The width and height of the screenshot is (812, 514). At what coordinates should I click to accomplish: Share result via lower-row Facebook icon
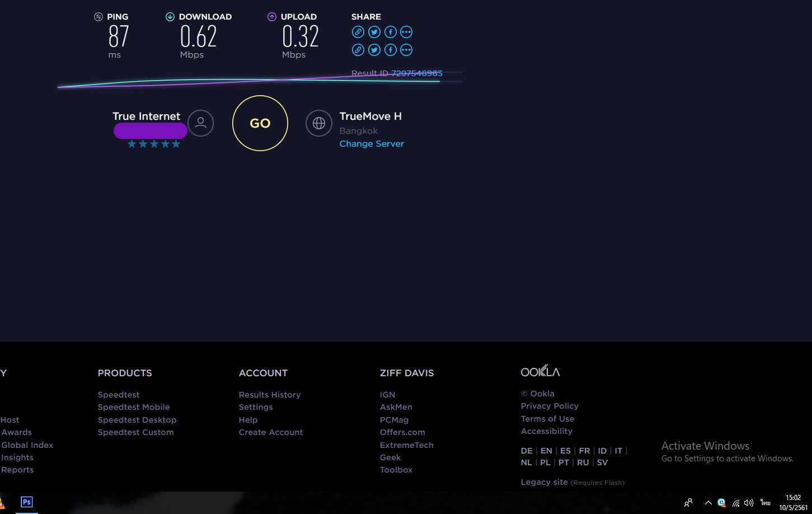tap(391, 50)
